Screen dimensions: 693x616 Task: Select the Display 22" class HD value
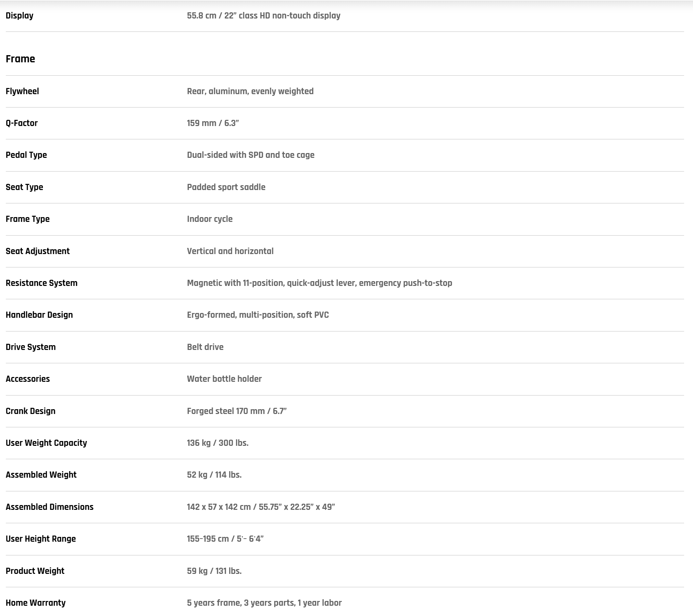point(264,16)
